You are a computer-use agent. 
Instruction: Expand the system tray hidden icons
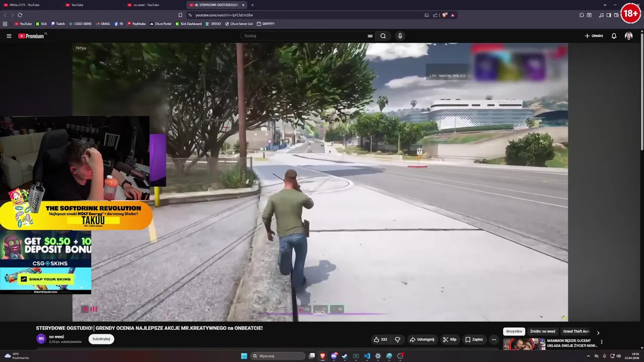click(588, 356)
